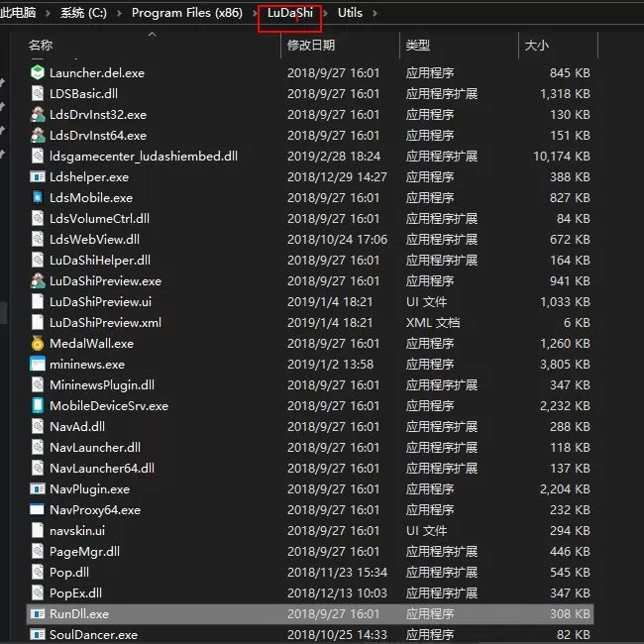
Task: Click the LDSBasic.dll file icon
Action: coord(38,94)
